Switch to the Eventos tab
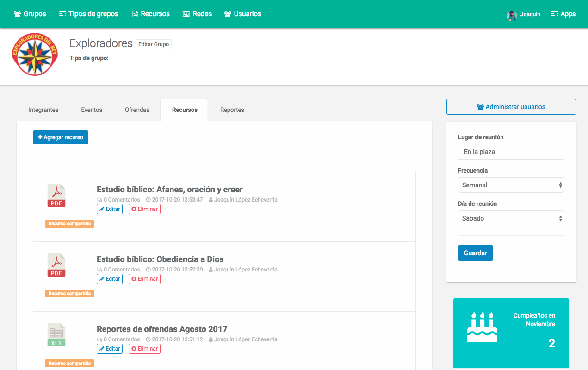 [x=91, y=110]
